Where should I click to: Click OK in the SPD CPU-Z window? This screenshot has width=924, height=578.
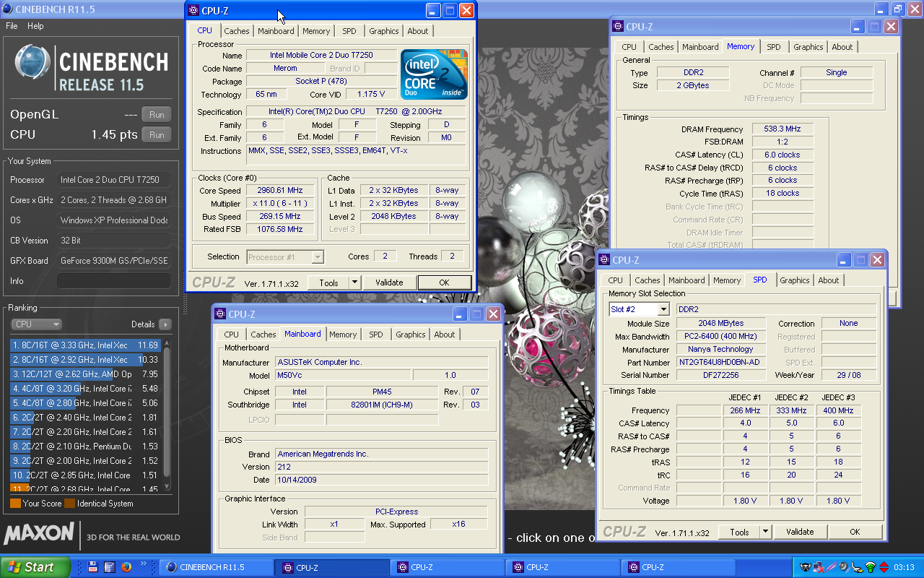click(x=855, y=532)
